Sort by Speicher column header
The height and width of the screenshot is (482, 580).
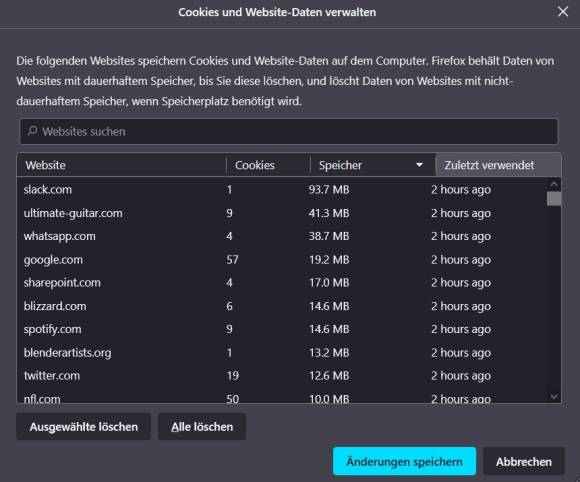coord(373,165)
